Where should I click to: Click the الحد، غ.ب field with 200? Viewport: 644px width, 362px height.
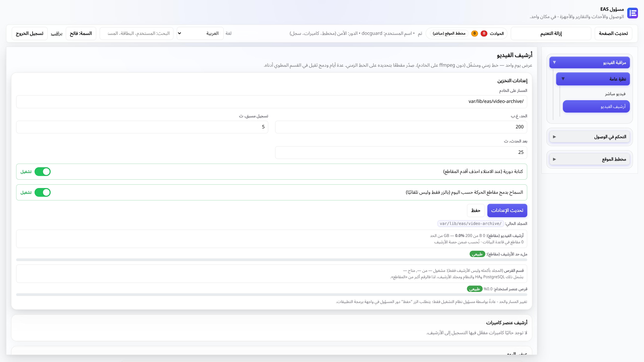click(401, 127)
